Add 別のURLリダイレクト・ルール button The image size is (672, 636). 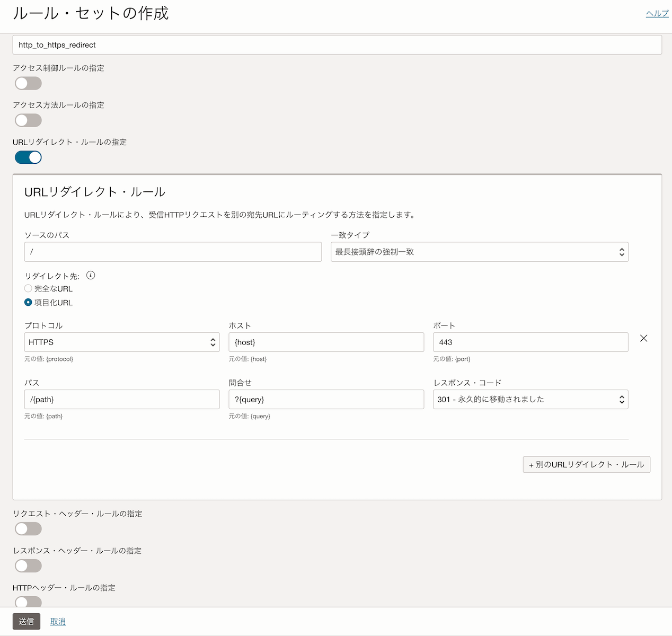click(x=587, y=464)
